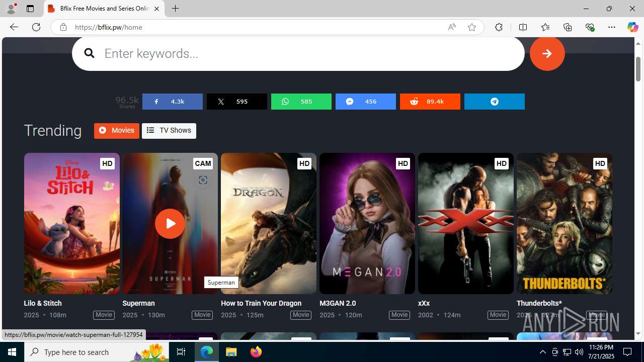Open Browser essentials heart icon
This screenshot has width=644, height=362.
pos(590,27)
